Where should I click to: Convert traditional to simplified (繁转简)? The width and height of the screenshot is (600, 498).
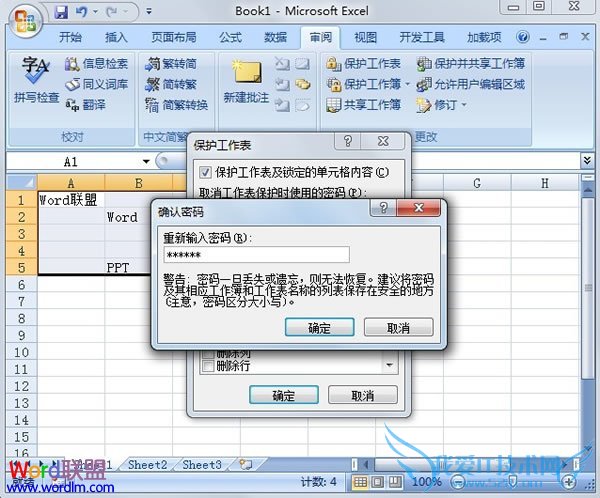[171, 64]
